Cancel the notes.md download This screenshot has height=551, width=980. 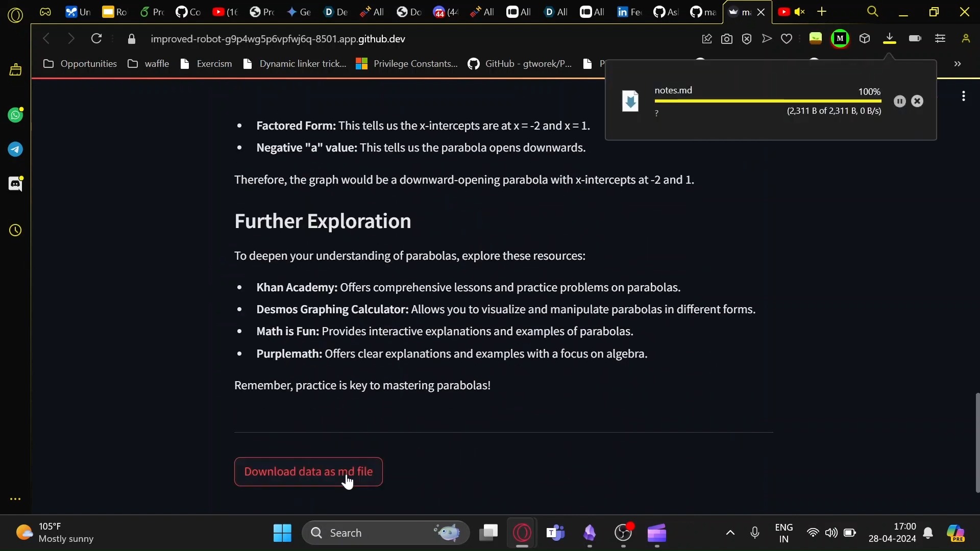(917, 102)
